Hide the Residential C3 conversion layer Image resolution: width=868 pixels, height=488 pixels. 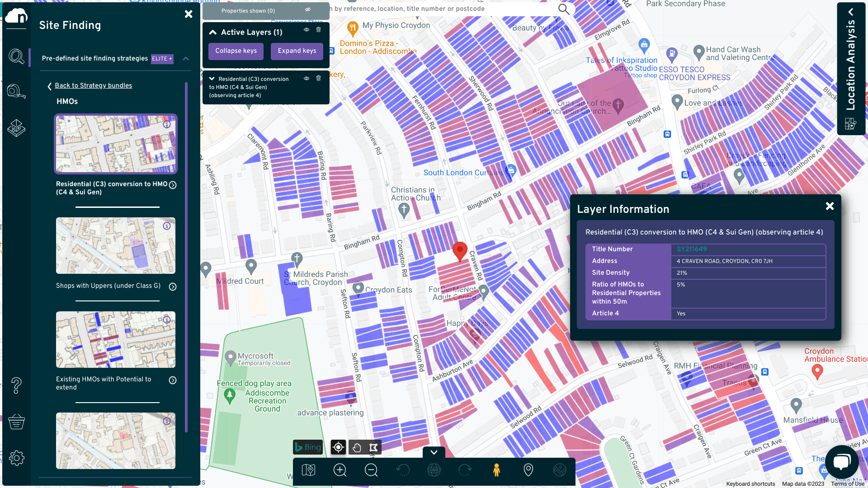307,79
